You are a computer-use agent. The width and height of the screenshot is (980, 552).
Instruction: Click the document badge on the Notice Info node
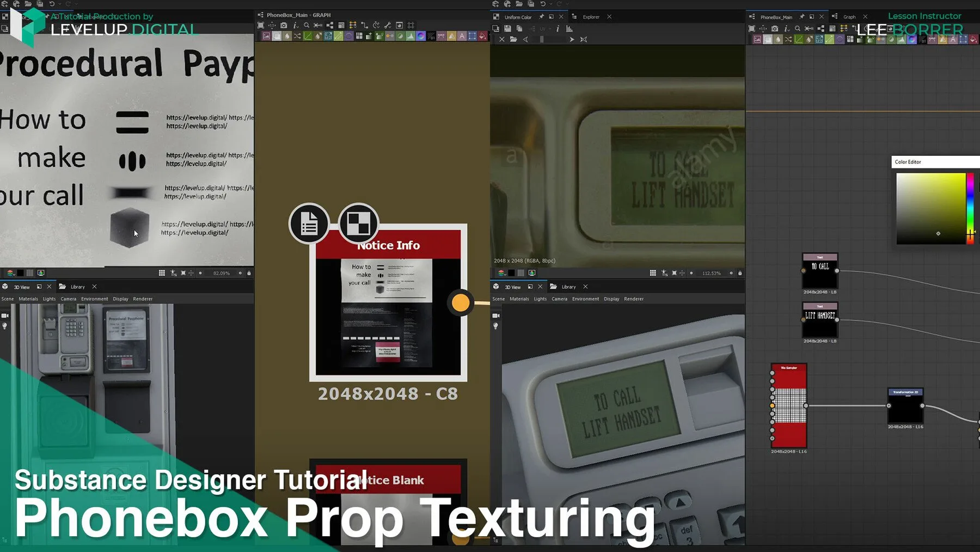309,223
